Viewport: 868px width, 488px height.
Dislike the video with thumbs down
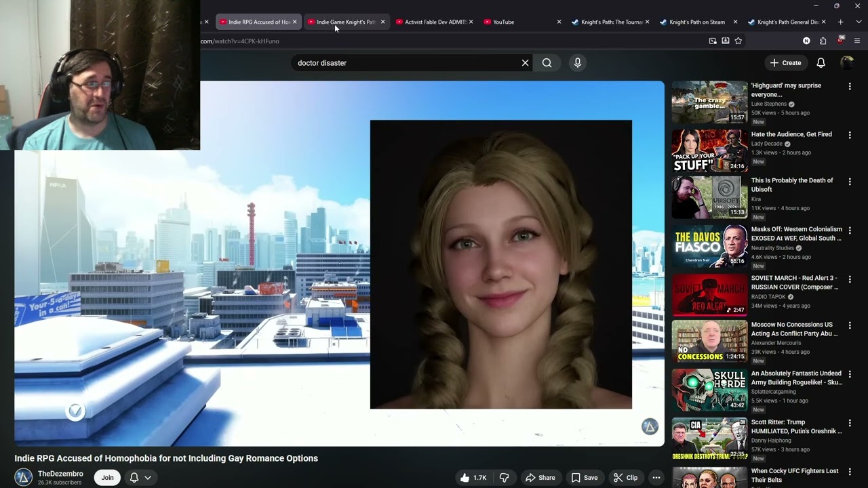click(x=504, y=478)
